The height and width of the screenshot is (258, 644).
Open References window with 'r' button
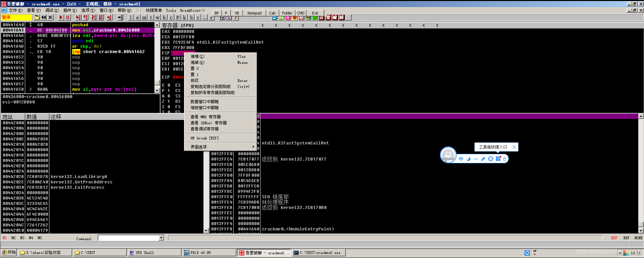point(198,17)
